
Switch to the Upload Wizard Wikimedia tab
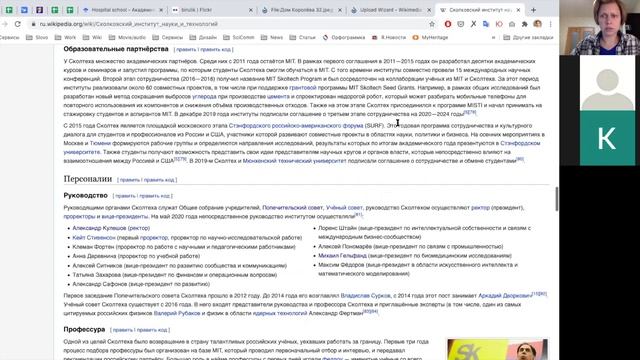pyautogui.click(x=391, y=10)
